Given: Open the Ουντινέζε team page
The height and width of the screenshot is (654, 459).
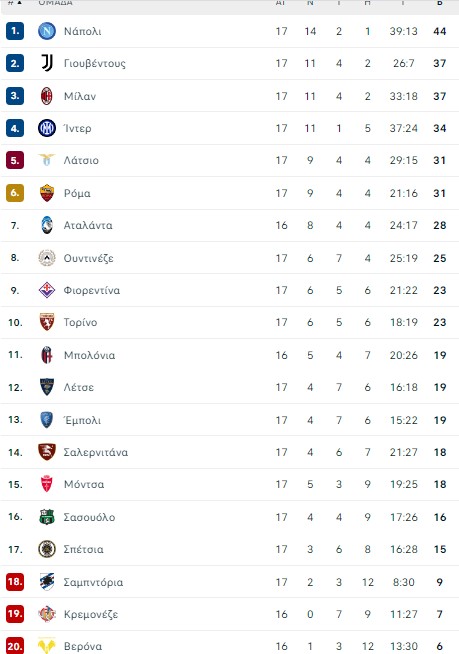Looking at the screenshot, I should coord(88,258).
